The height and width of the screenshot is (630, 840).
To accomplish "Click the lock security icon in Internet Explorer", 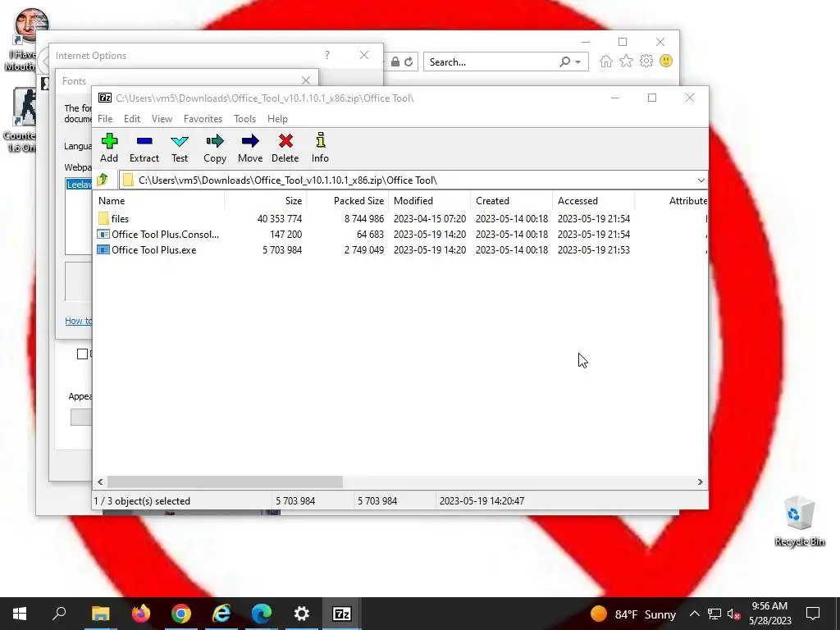I will tap(395, 62).
